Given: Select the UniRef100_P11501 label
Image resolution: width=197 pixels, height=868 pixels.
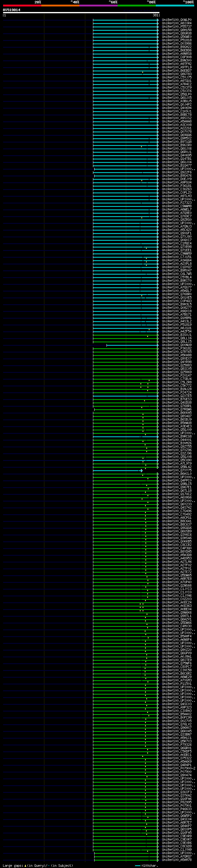Looking at the screenshot, I should (176, 684).
